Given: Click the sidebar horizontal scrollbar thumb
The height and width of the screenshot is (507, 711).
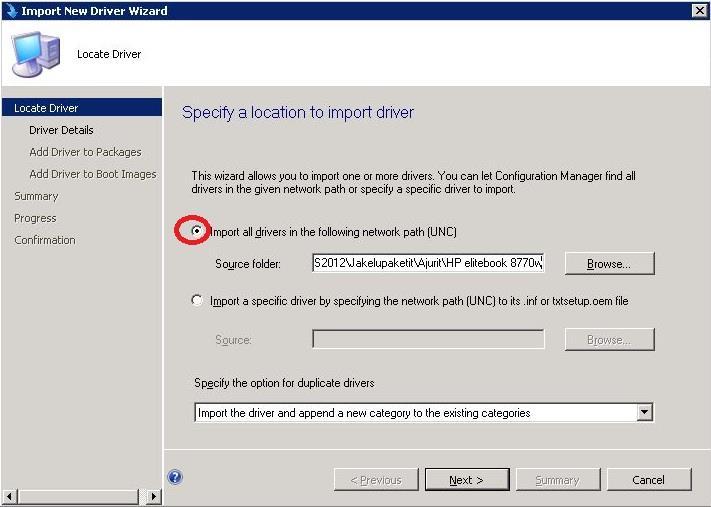Looking at the screenshot, I should coord(78,497).
